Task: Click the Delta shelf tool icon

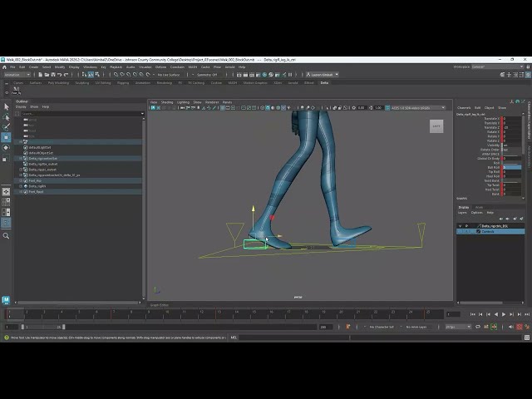Action: click(x=17, y=91)
